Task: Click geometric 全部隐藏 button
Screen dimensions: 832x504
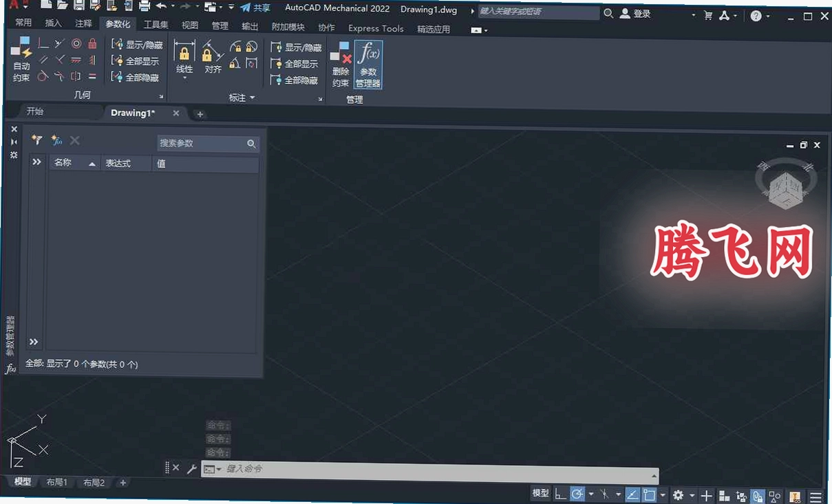Action: (x=136, y=78)
